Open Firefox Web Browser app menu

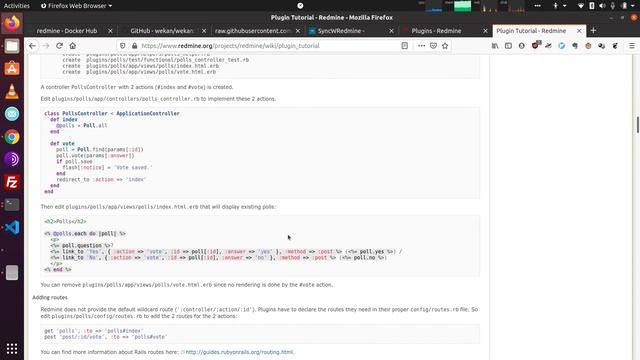coord(76,6)
